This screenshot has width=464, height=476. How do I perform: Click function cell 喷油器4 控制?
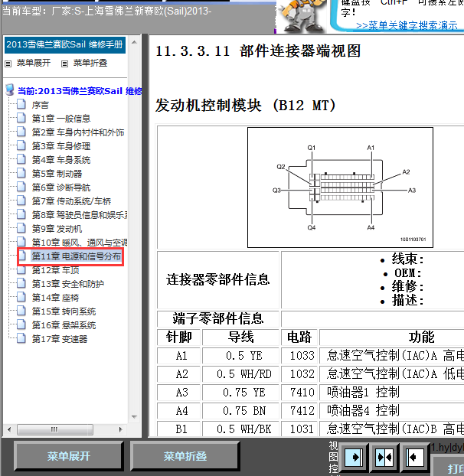[392, 411]
